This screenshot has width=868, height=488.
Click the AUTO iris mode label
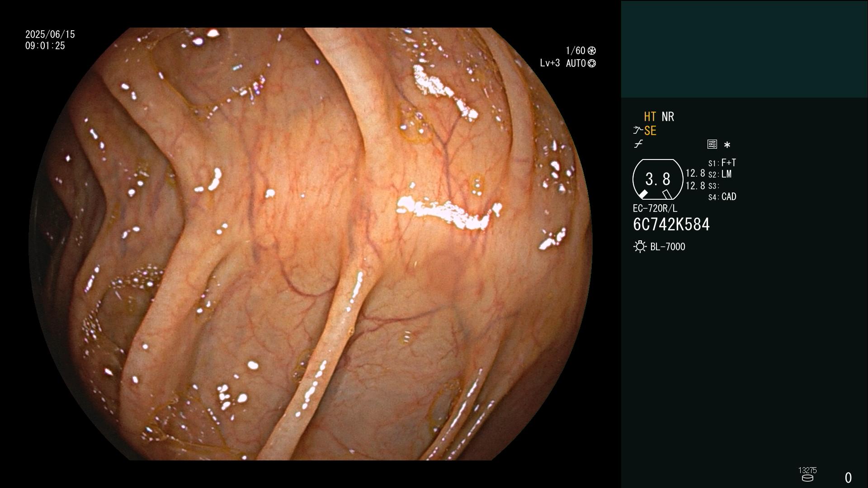click(576, 63)
